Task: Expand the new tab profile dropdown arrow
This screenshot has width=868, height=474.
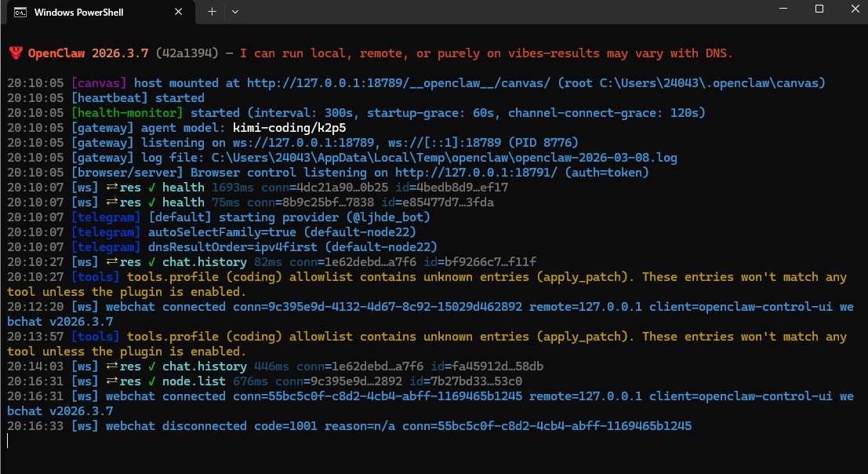Action: (x=235, y=12)
